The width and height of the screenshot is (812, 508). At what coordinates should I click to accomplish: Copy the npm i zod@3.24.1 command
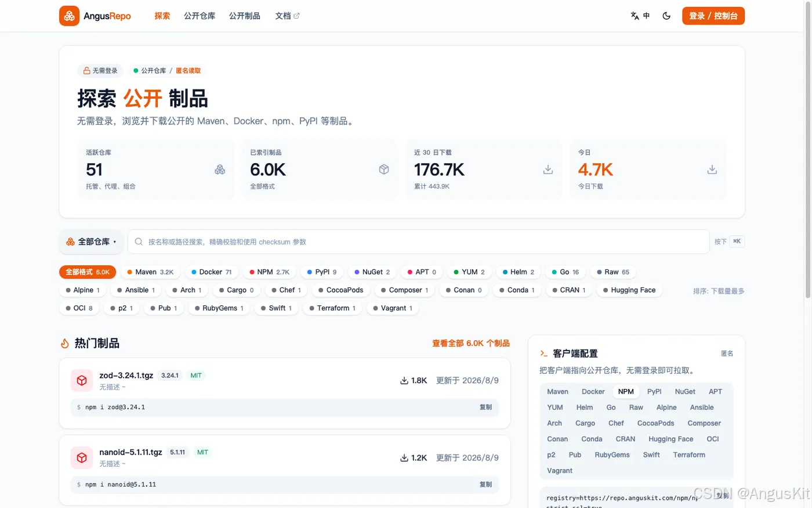tap(485, 408)
